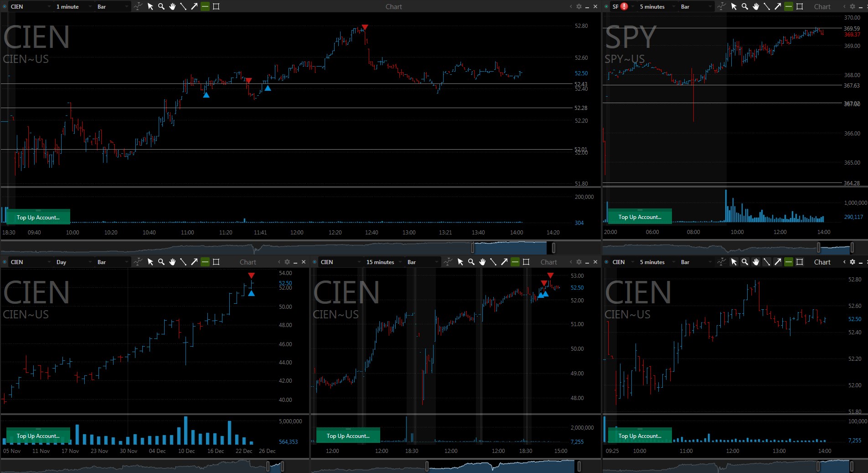This screenshot has height=473, width=868.
Task: Select pointer tool in CIEN 1 minute chart
Action: 150,6
